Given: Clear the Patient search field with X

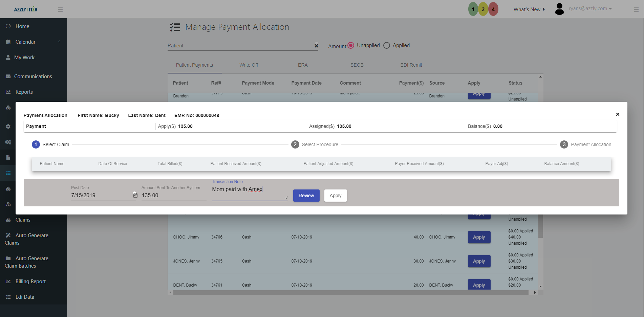Looking at the screenshot, I should [x=316, y=46].
